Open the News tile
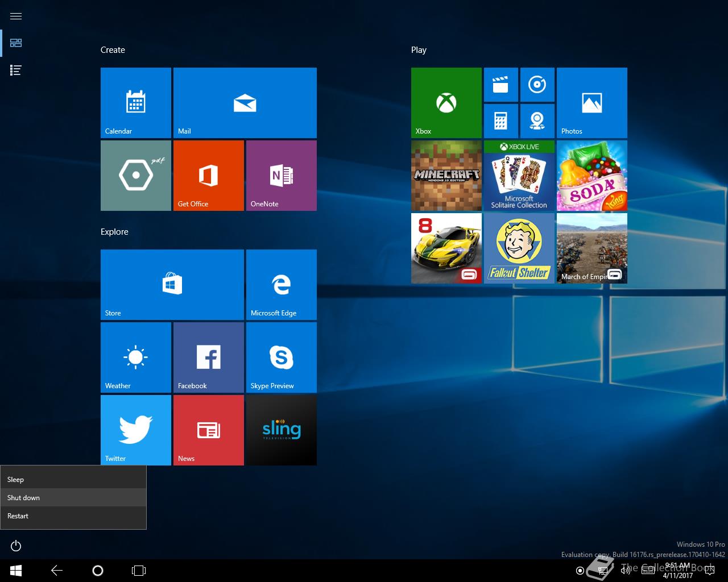This screenshot has width=728, height=582. tap(209, 430)
